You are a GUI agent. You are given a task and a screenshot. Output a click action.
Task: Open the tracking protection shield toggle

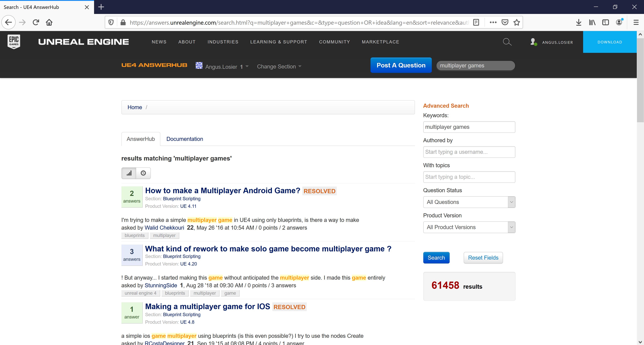(x=111, y=22)
